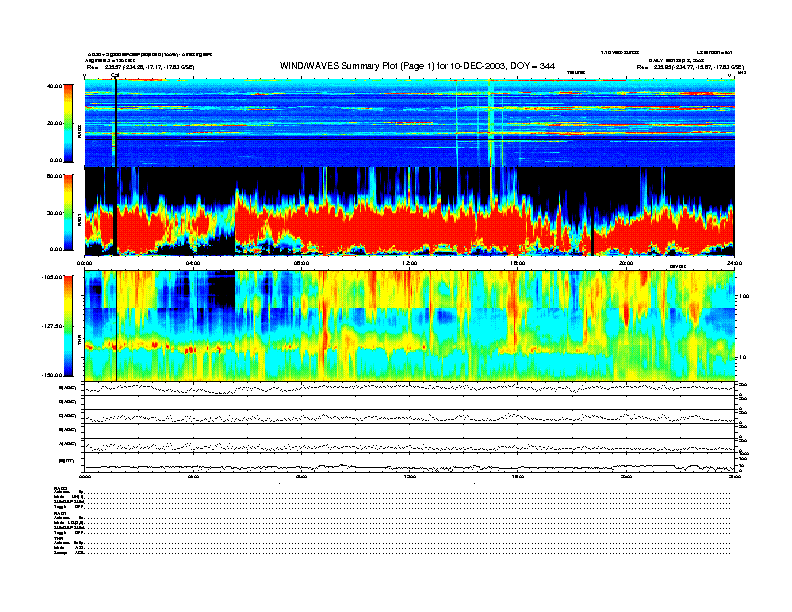Click the RAD1 spectrogram panel
This screenshot has height=612, width=792.
pos(410,212)
